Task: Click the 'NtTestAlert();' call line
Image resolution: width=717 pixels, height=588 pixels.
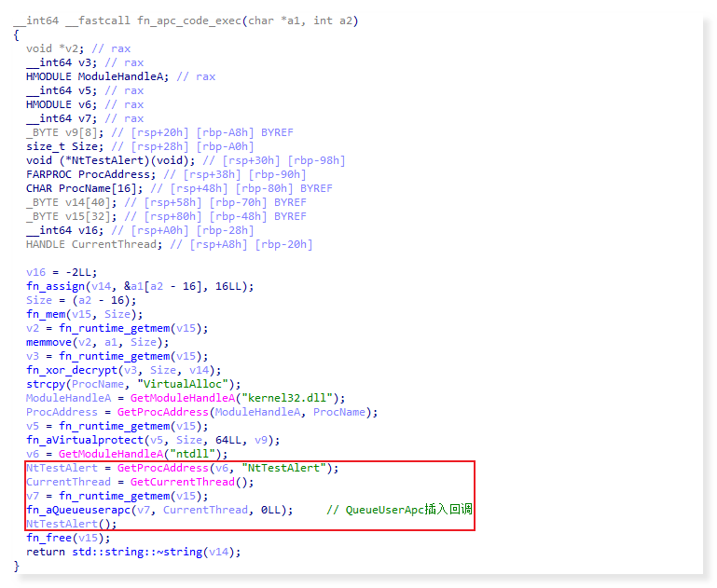Action: coord(72,524)
